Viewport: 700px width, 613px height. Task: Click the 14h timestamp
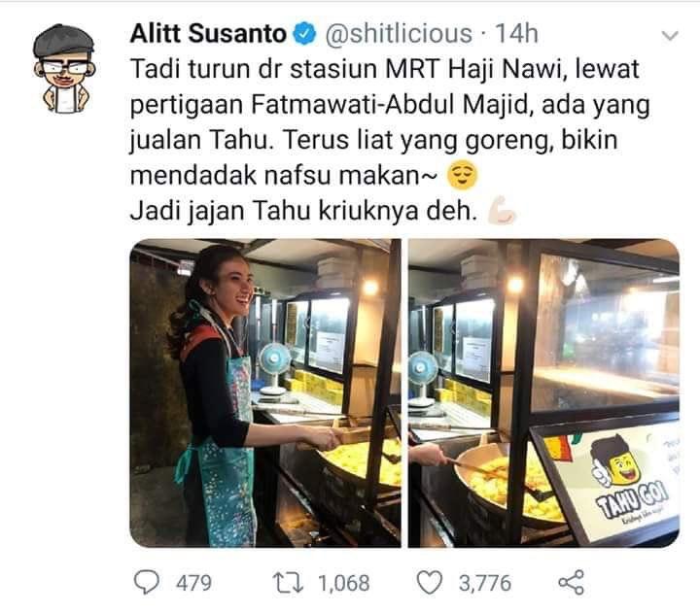[x=516, y=34]
